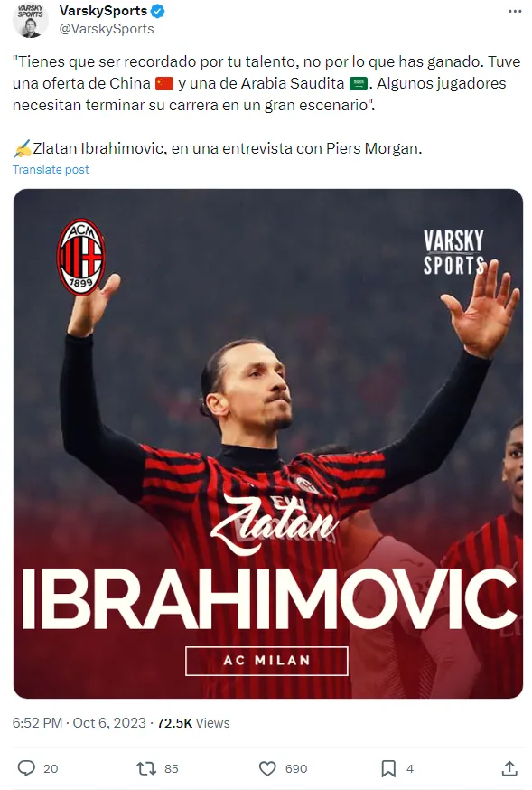The image size is (532, 790).
Task: Click the 20 replies count
Action: [x=51, y=769]
